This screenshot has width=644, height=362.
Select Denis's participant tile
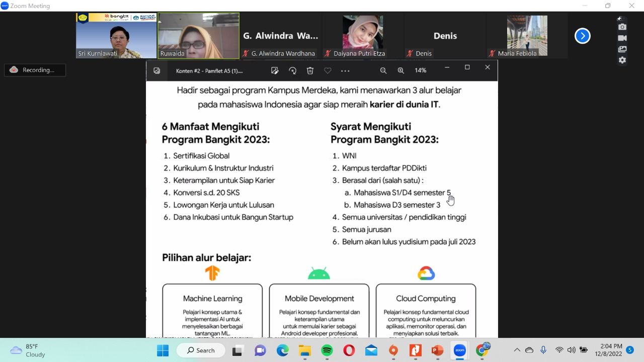(445, 36)
